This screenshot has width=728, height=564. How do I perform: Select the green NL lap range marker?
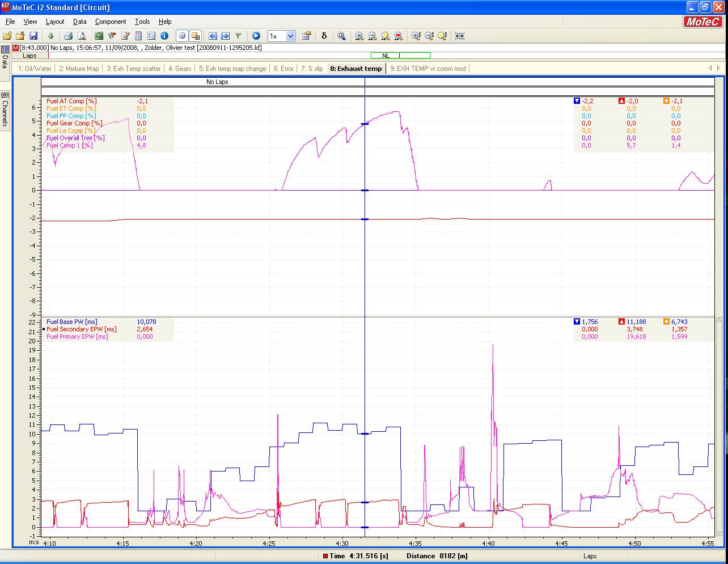click(x=400, y=55)
